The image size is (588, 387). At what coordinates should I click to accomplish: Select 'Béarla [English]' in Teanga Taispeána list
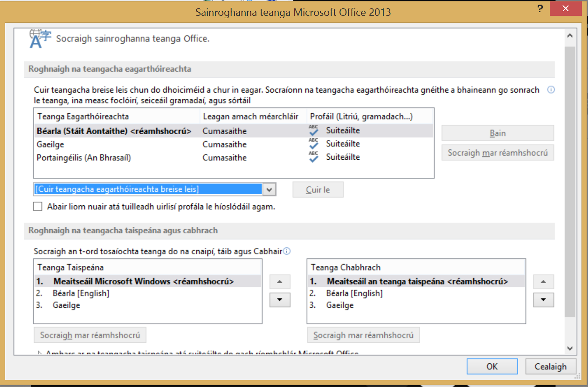coord(148,293)
